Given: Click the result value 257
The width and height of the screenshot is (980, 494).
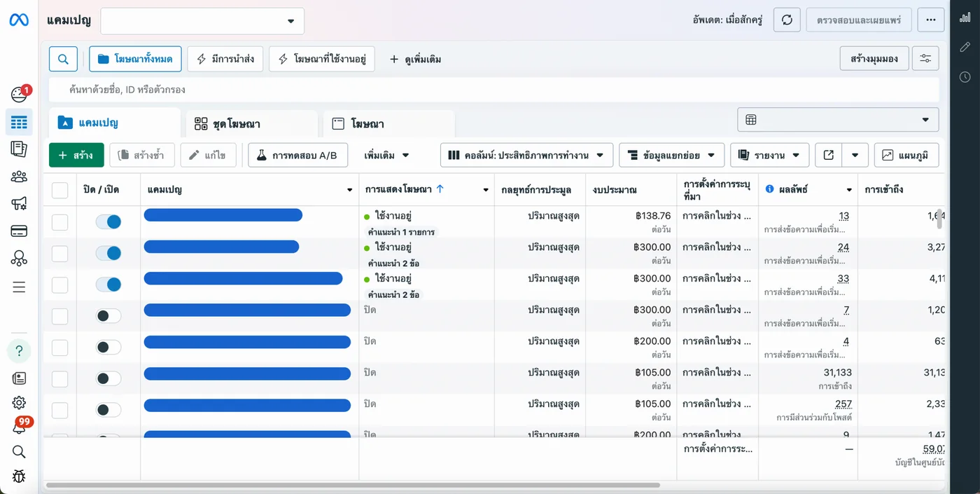Looking at the screenshot, I should pos(843,404).
